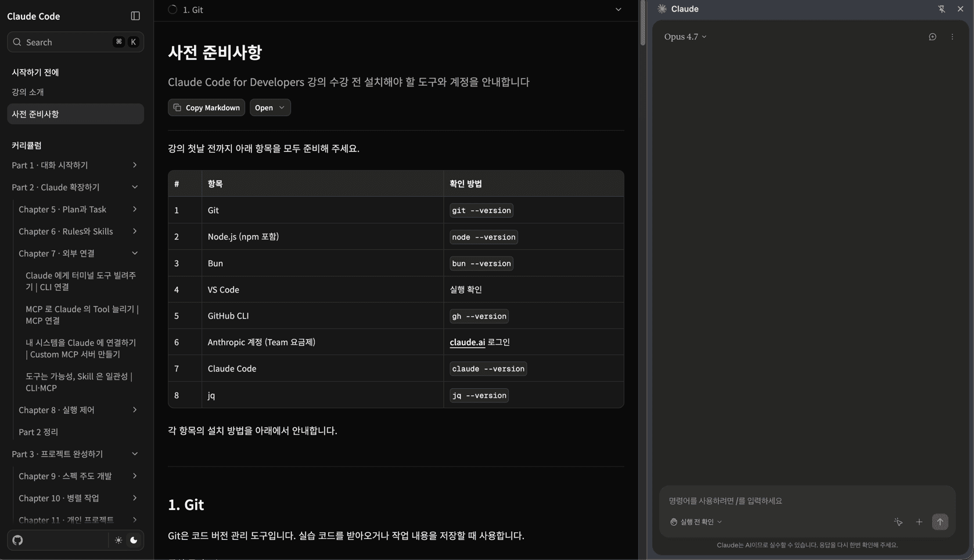Click the ⌘ K shortcut badge
This screenshot has height=560, width=974.
tap(126, 42)
